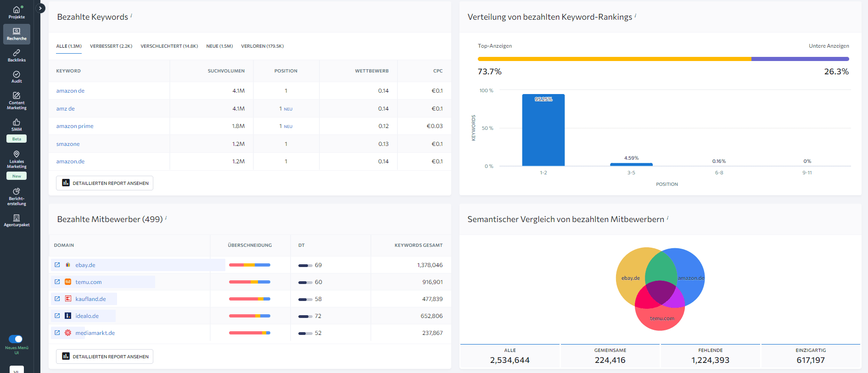
Task: Open Agenturpaket in the sidebar
Action: click(x=17, y=220)
